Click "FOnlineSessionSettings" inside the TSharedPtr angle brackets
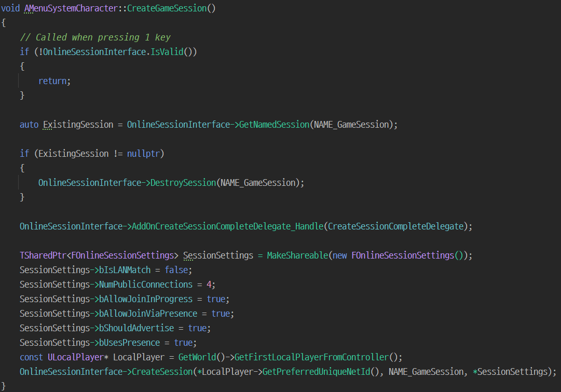 point(122,255)
